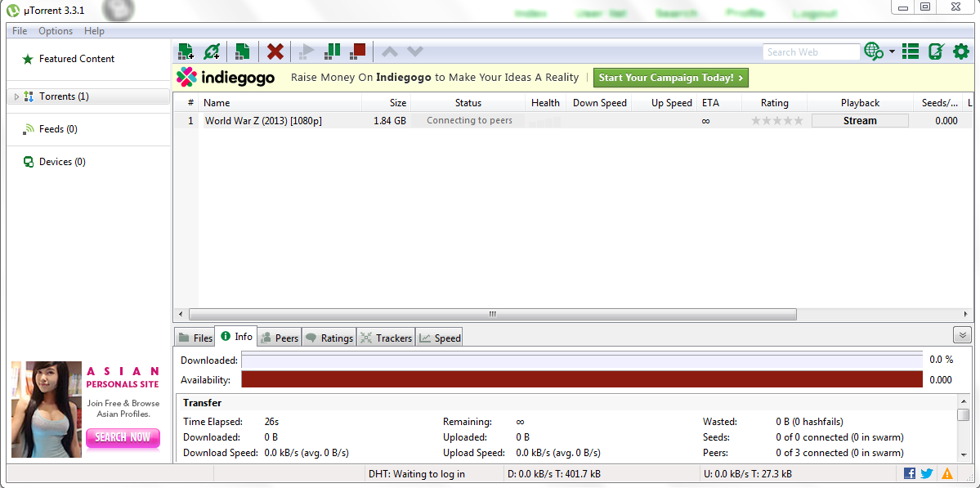Move torrent down the queue arrow
Screen dimensions: 980x488
pyautogui.click(x=415, y=51)
